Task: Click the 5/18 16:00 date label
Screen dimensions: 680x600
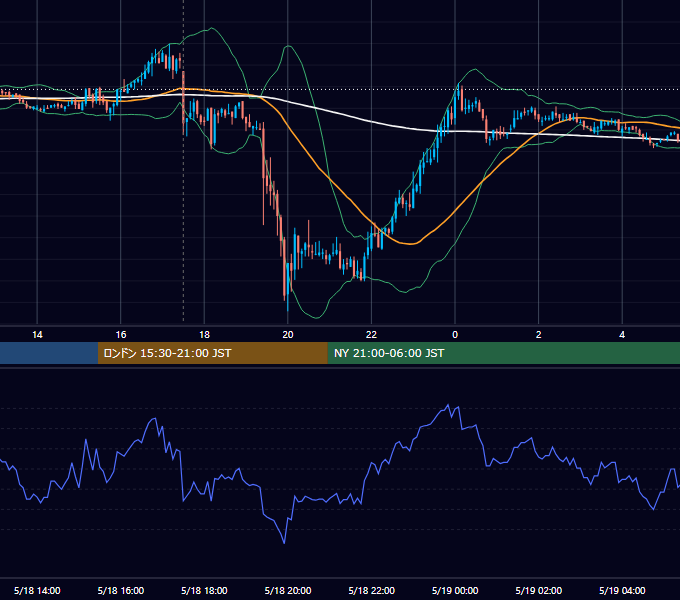Action: pyautogui.click(x=121, y=590)
